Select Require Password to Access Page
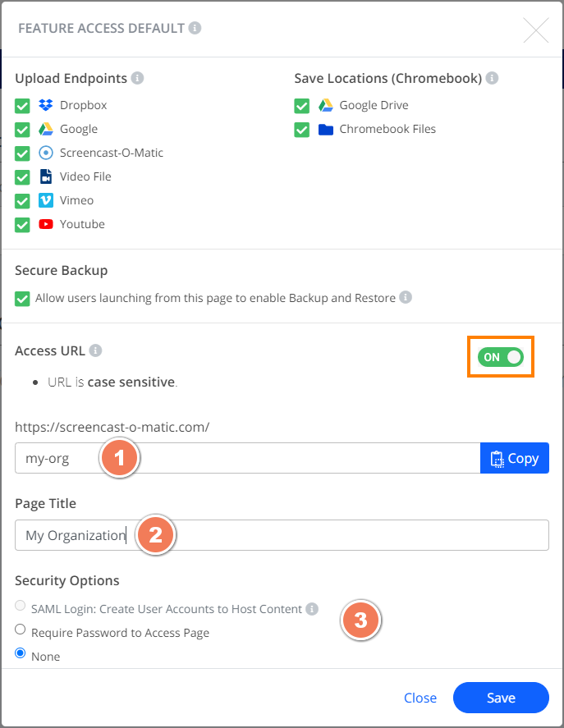 tap(20, 630)
